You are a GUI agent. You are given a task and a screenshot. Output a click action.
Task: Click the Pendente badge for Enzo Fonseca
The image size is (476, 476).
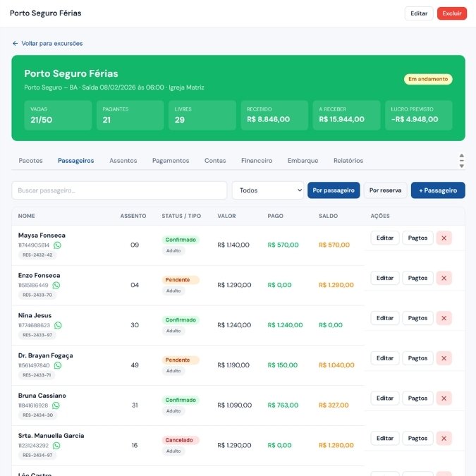point(181,280)
